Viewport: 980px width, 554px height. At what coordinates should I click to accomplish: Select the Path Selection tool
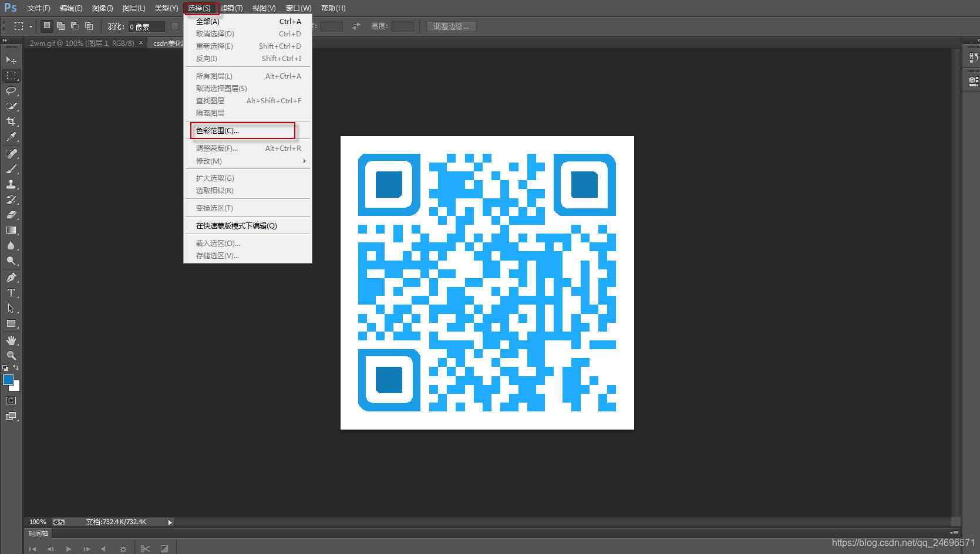point(11,308)
